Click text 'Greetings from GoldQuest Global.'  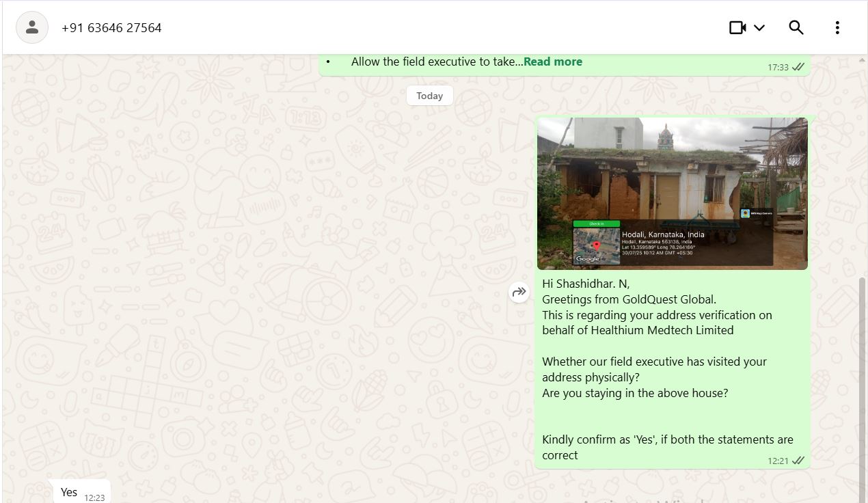coord(629,299)
